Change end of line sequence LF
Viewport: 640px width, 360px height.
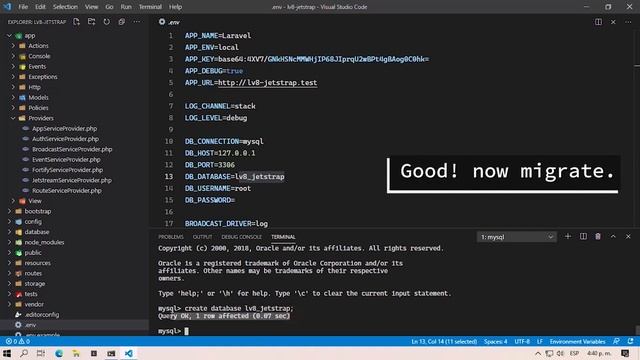click(540, 341)
